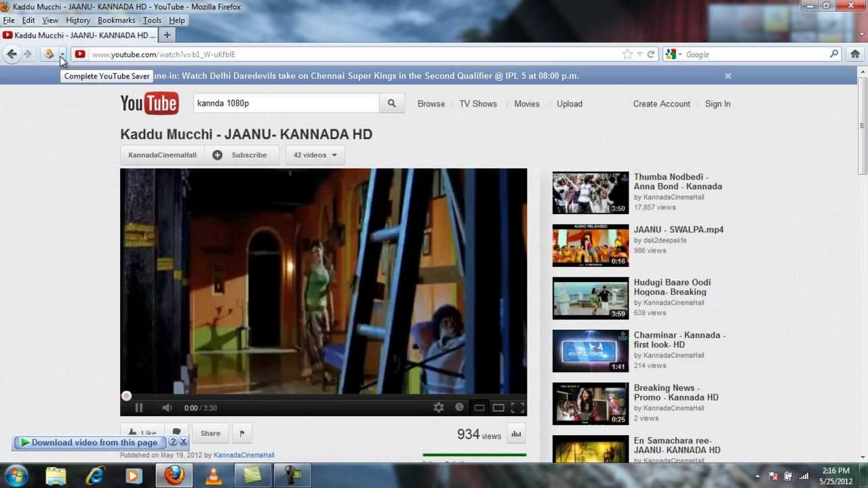The width and height of the screenshot is (868, 488).
Task: Select the Kaddu Mucchi browser tab
Action: point(79,35)
